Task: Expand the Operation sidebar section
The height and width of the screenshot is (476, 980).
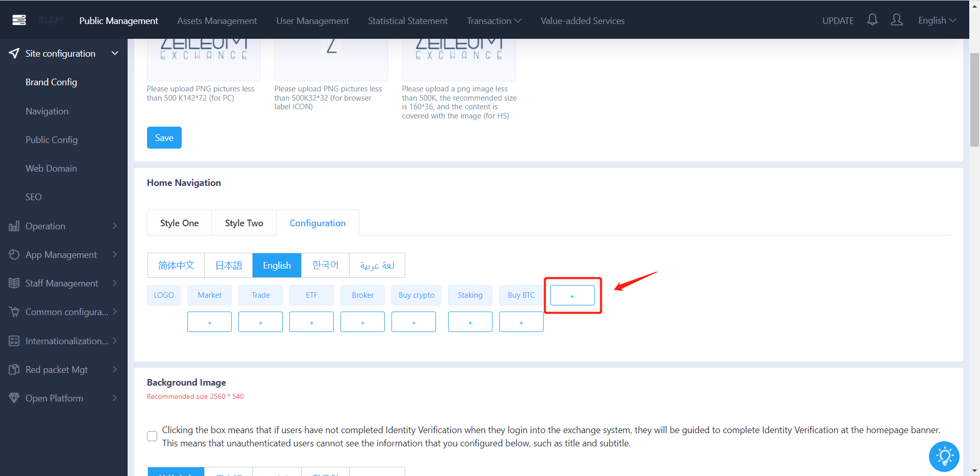Action: tap(115, 226)
